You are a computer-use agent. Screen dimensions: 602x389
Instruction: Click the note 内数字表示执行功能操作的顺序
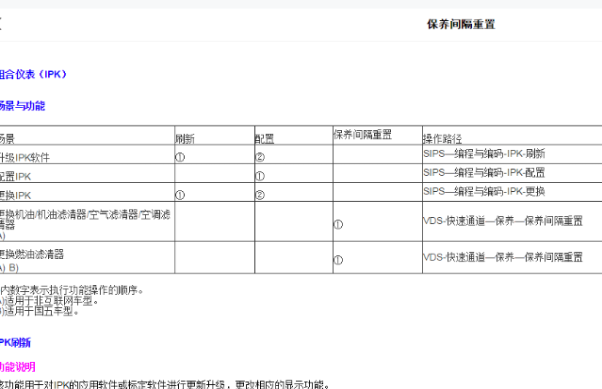pos(72,290)
